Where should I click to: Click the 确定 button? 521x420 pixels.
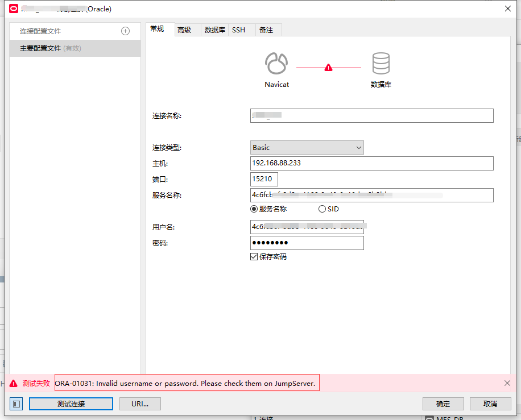click(443, 404)
